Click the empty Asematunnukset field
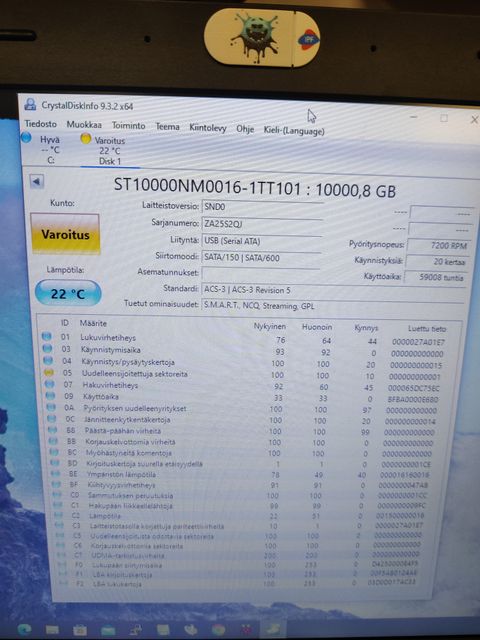 tap(260, 273)
